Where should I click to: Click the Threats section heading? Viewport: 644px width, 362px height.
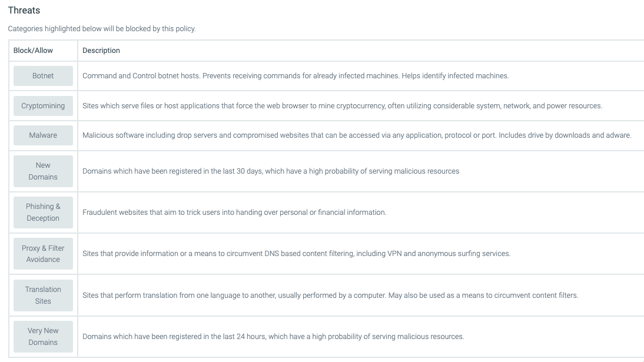(x=24, y=10)
